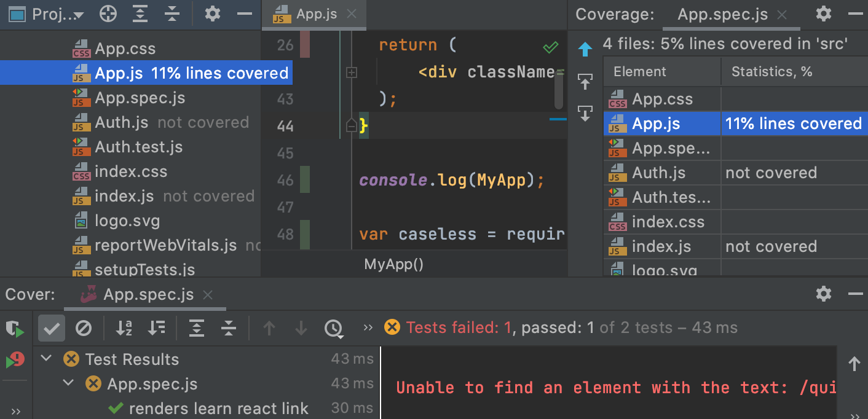Rerun failed tests
Viewport: 868px width, 419px height.
(x=15, y=360)
